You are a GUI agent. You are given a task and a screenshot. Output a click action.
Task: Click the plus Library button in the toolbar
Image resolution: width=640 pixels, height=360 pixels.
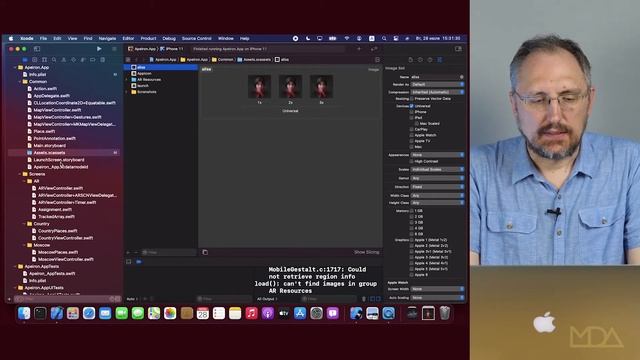click(359, 49)
